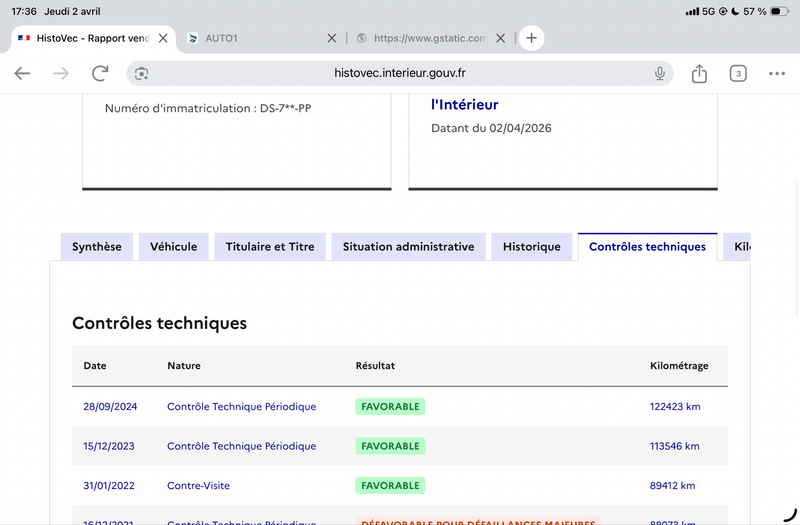Open the share sheet icon
The width and height of the screenshot is (800, 525).
pos(699,74)
